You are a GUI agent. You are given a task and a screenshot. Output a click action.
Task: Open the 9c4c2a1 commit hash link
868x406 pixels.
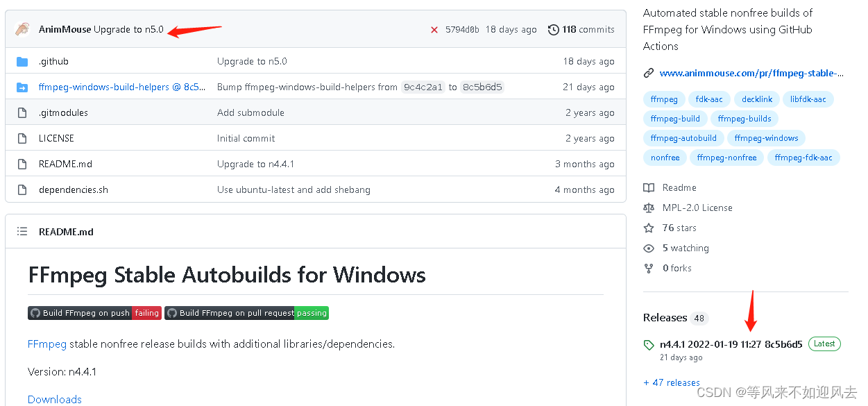(x=423, y=87)
